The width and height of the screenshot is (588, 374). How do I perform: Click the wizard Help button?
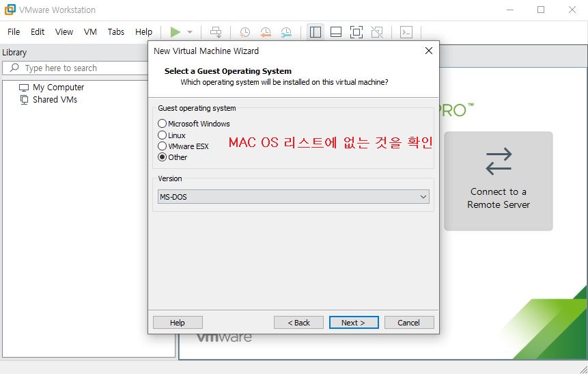coord(178,323)
